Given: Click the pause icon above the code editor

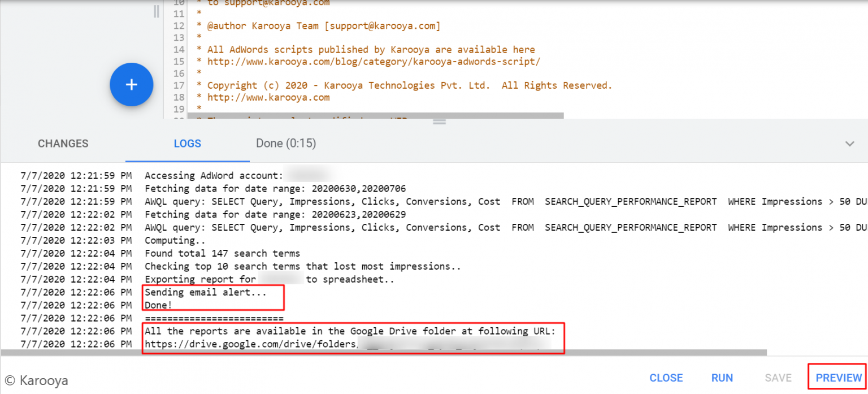Looking at the screenshot, I should click(155, 11).
